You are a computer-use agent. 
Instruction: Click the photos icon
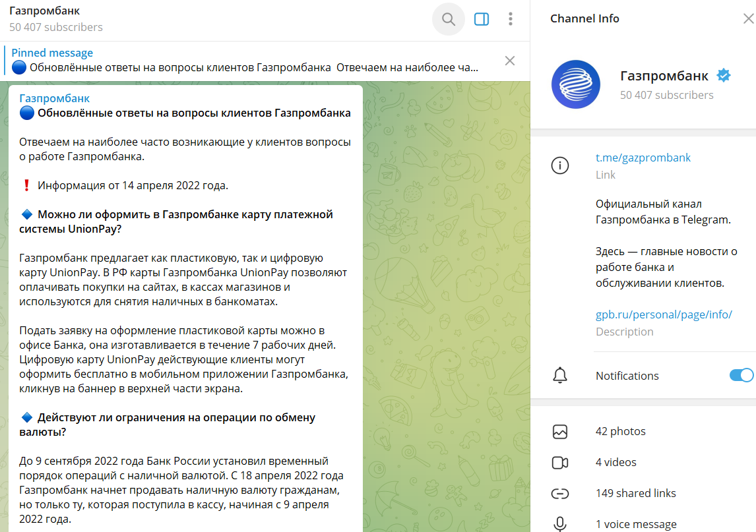click(560, 431)
